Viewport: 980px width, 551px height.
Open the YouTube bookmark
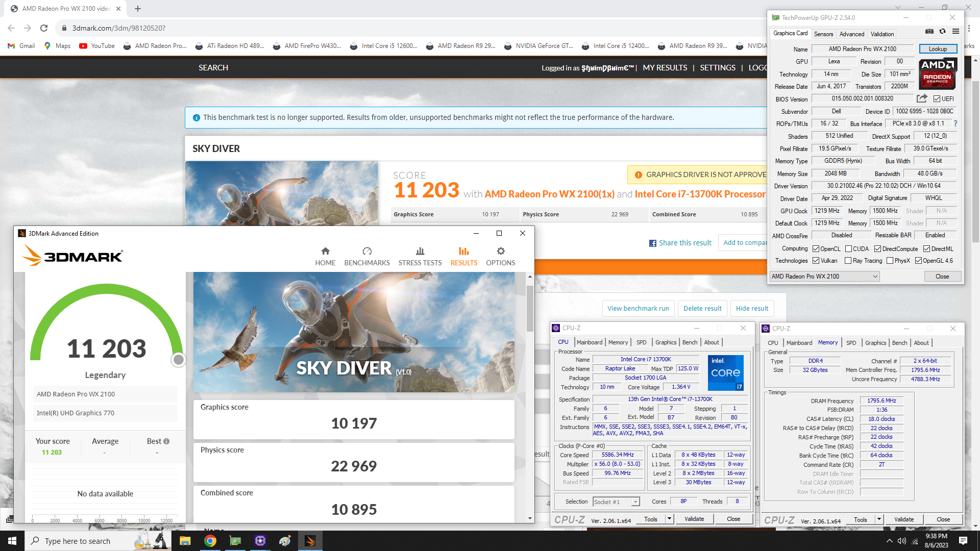point(97,46)
